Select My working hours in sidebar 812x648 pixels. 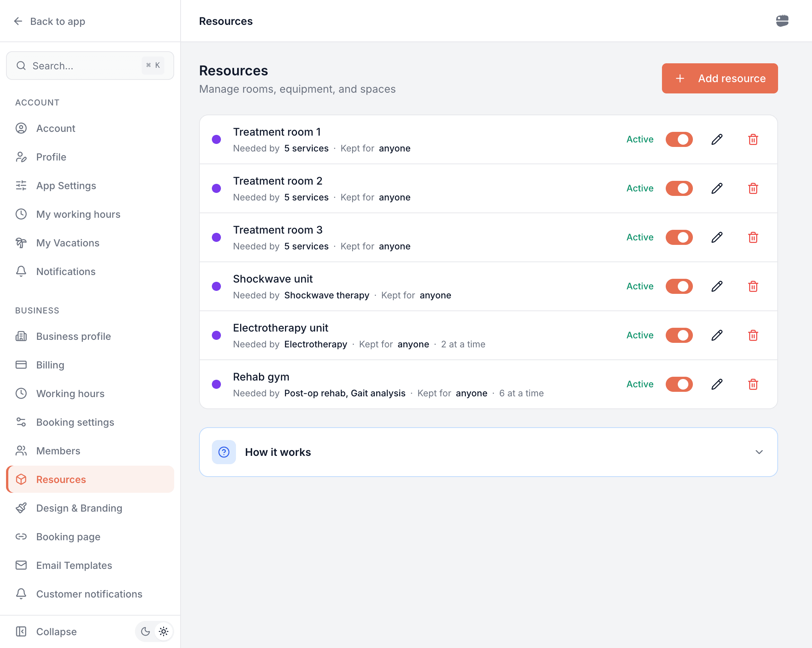[x=90, y=214]
